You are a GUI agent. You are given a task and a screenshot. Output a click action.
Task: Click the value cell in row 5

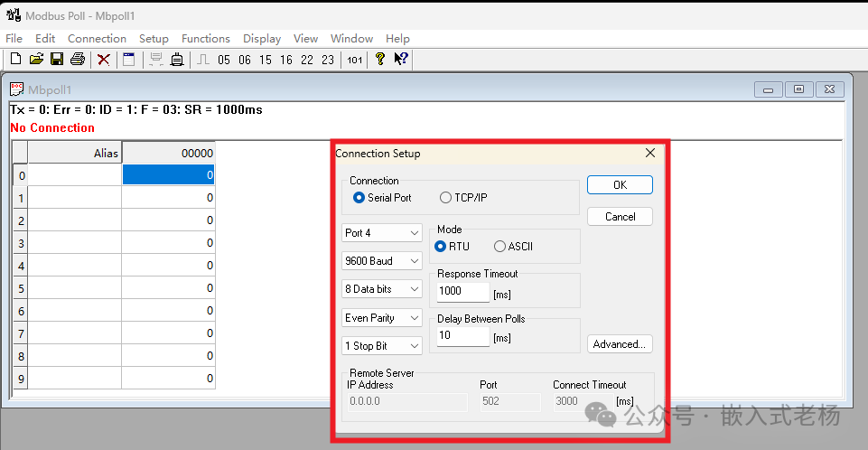pyautogui.click(x=168, y=288)
